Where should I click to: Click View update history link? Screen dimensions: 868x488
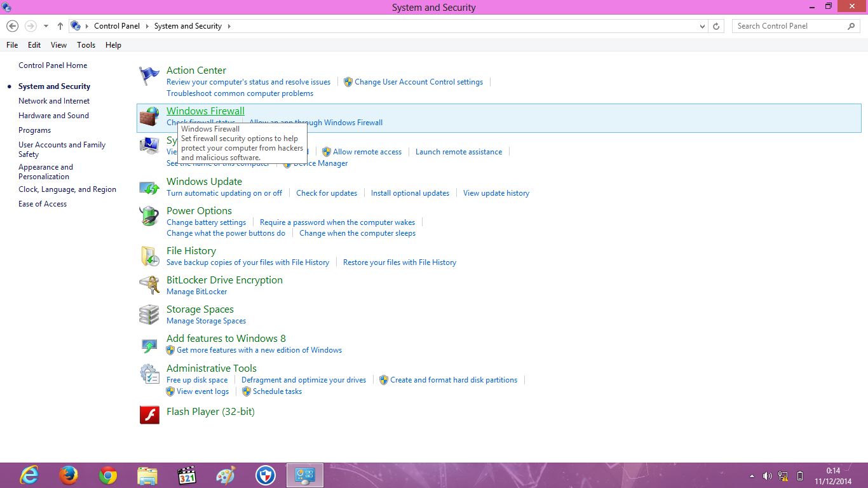[496, 193]
